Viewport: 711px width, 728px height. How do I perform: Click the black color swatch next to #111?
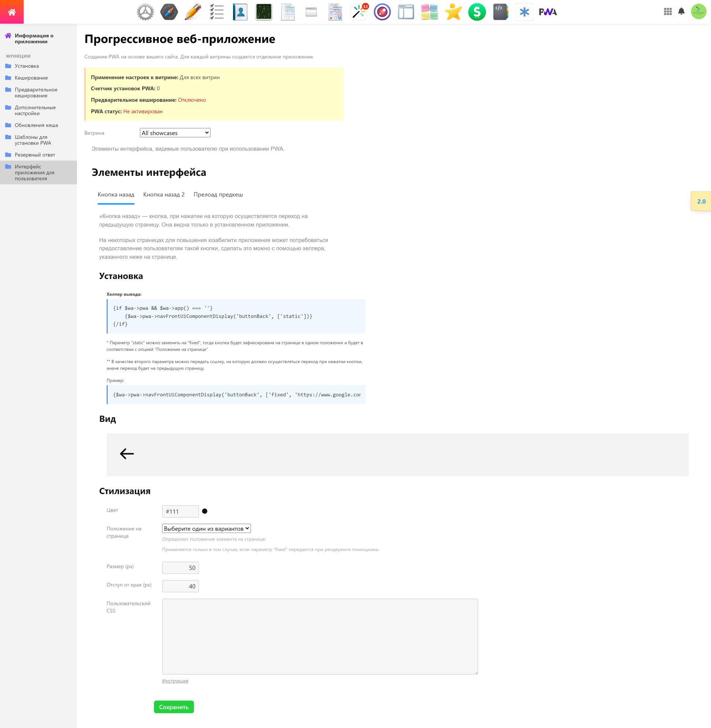coord(205,511)
